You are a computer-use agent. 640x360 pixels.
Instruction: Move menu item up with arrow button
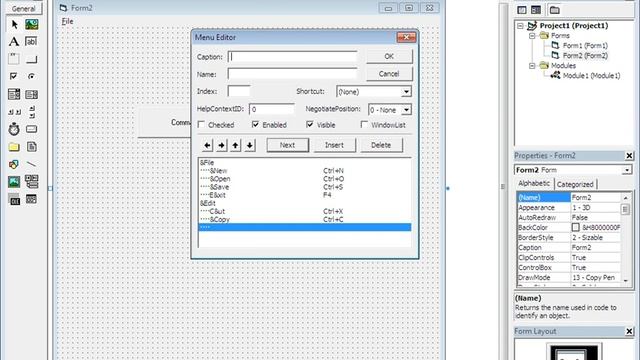pos(236,145)
